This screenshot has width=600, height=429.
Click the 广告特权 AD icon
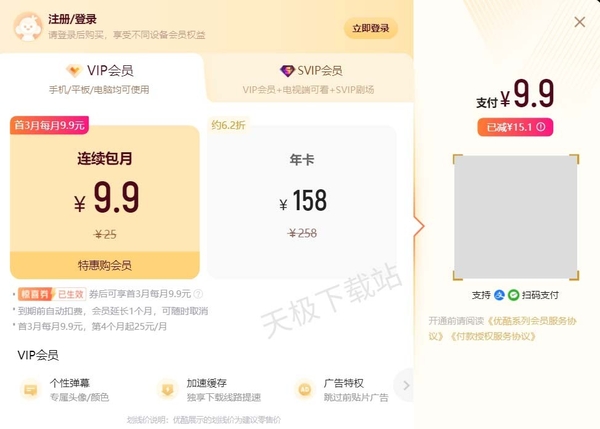pos(305,390)
